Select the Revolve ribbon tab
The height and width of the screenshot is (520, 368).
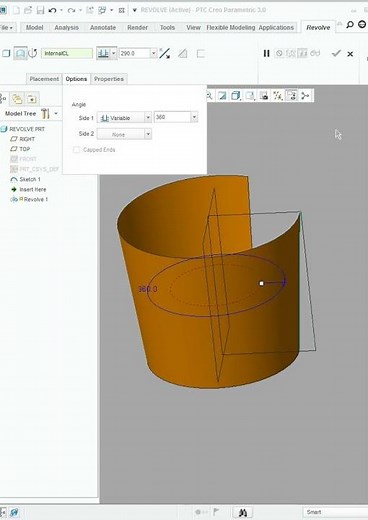point(318,28)
